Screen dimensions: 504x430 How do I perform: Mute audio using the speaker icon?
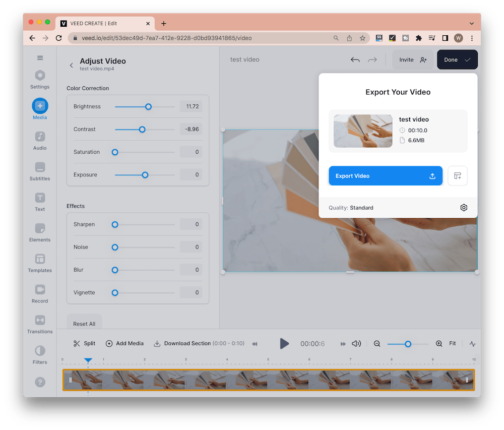click(356, 343)
